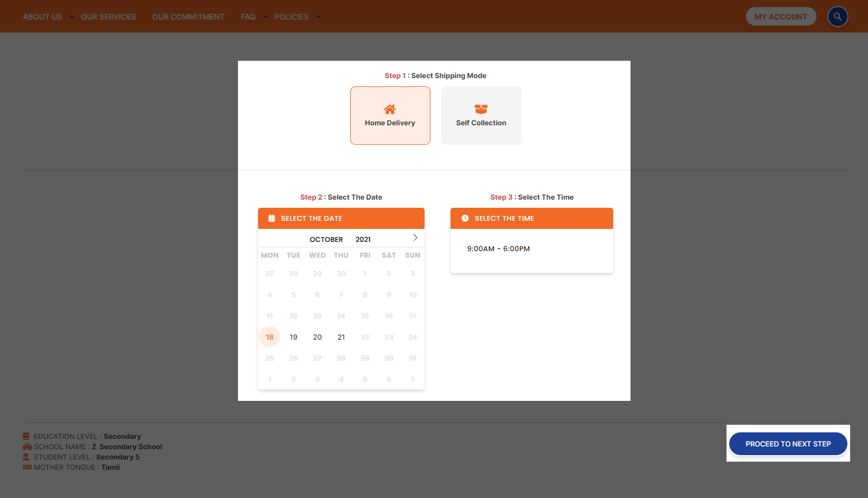The image size is (868, 498).
Task: Pick October 20 in the calendar
Action: pyautogui.click(x=317, y=337)
